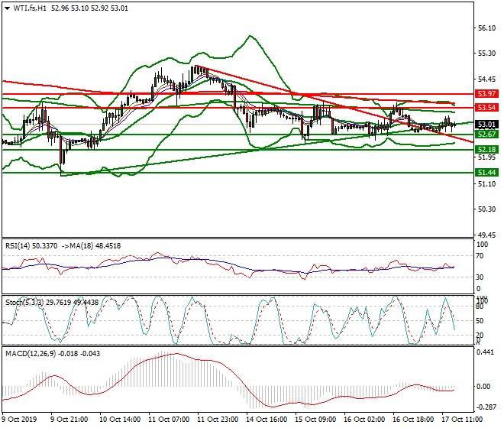Select the black 53.01 current price label
The image size is (504, 428).
pos(486,125)
